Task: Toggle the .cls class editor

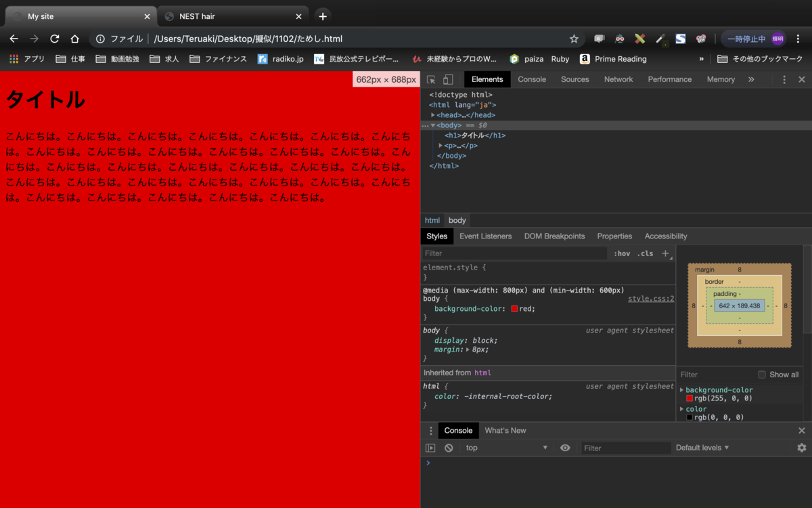Action: pos(646,253)
